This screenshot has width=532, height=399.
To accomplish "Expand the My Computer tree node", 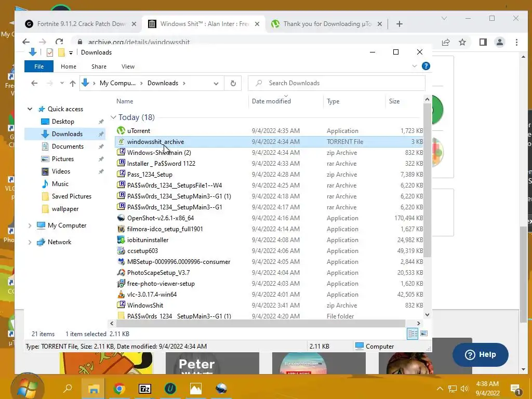I will pyautogui.click(x=30, y=225).
